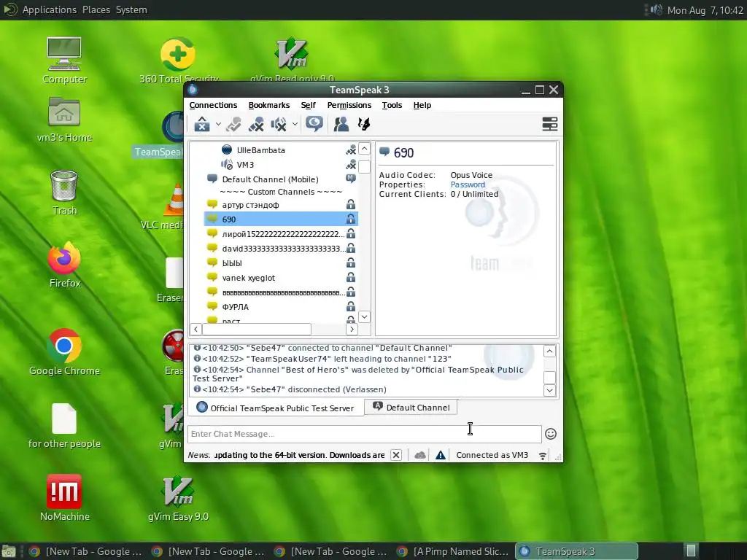The image size is (747, 560).
Task: Click lock icon on vanek xyeglot row
Action: coord(351,278)
